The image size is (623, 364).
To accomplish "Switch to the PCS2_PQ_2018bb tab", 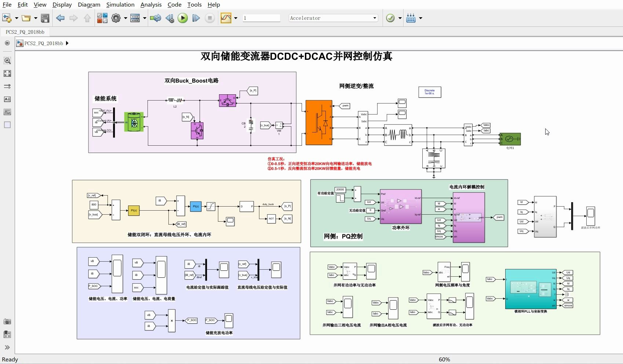I will (x=25, y=32).
